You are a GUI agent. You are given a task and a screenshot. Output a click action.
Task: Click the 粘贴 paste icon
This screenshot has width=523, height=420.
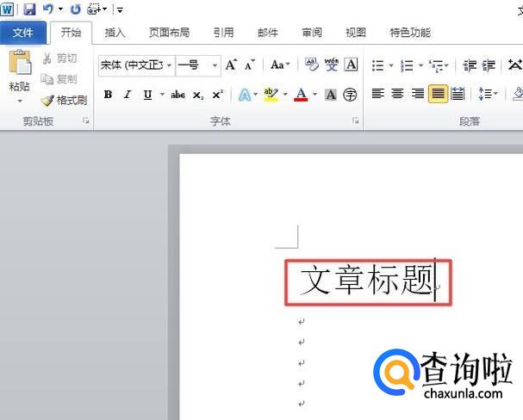[x=20, y=62]
